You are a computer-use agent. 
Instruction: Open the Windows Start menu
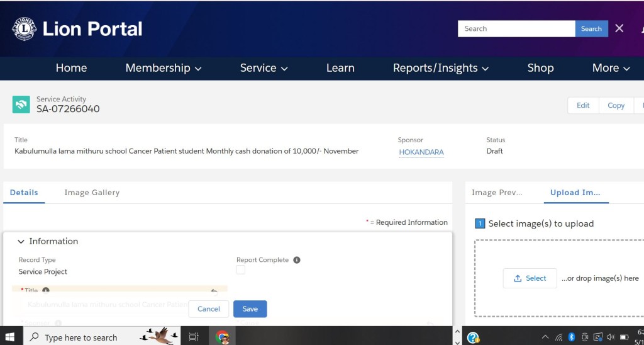click(9, 337)
